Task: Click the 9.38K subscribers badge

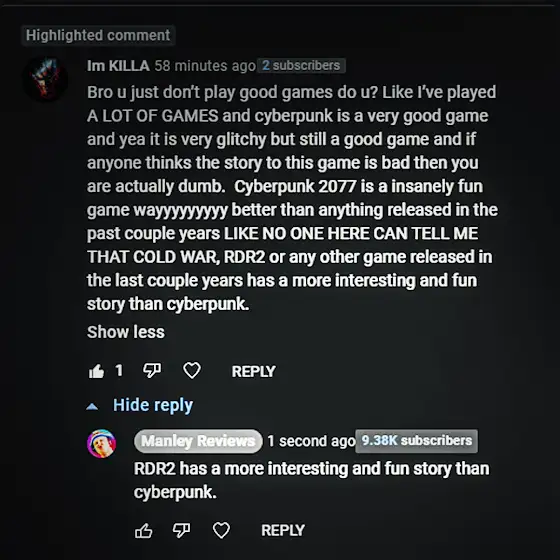Action: (416, 441)
